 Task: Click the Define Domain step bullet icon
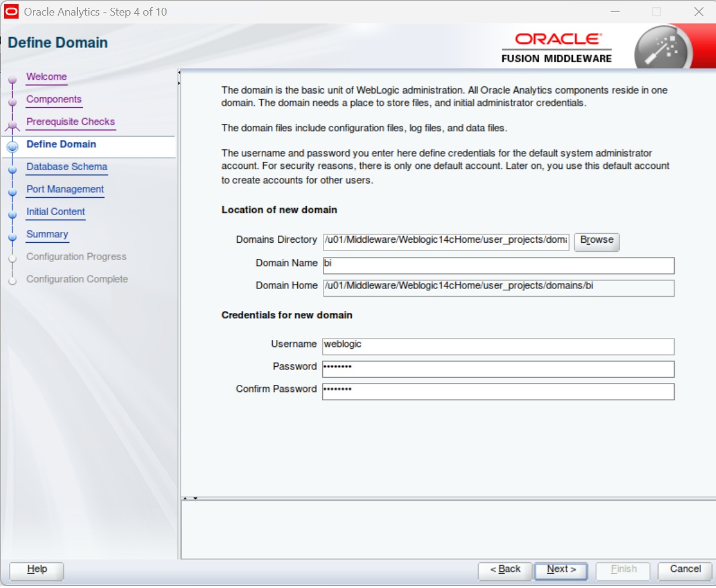coord(13,146)
